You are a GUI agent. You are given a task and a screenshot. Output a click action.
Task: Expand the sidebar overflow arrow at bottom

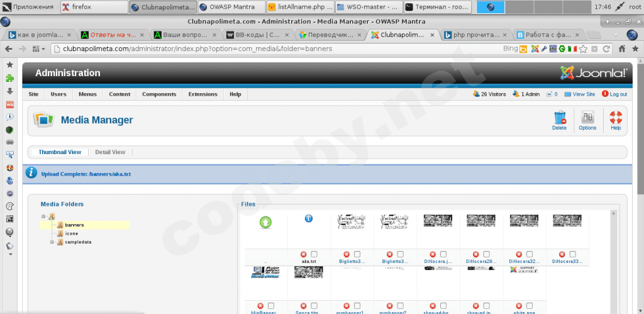click(10, 255)
